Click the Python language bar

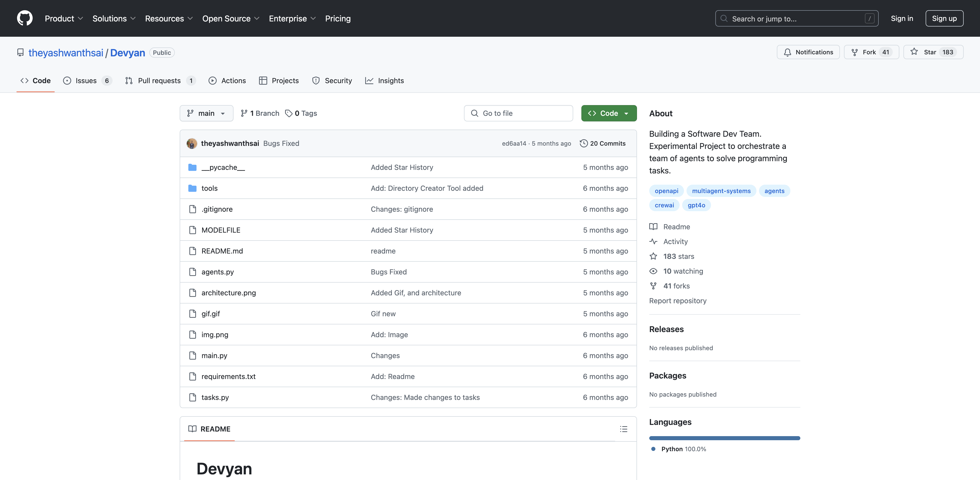tap(724, 438)
